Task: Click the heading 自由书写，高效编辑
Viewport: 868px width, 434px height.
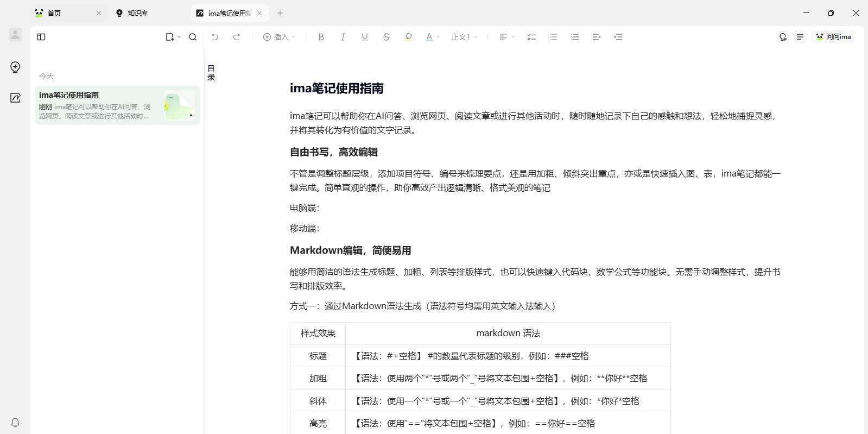Action: tap(334, 152)
